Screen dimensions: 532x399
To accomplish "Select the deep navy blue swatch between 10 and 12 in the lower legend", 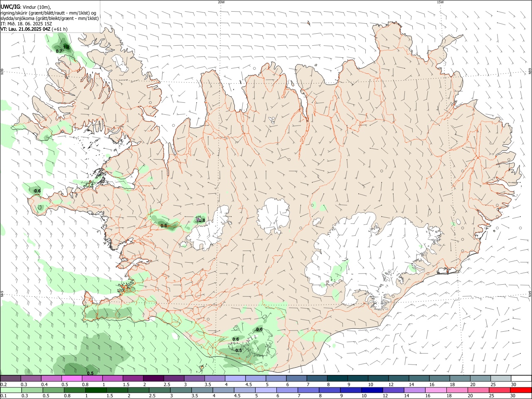I will [x=372, y=390].
